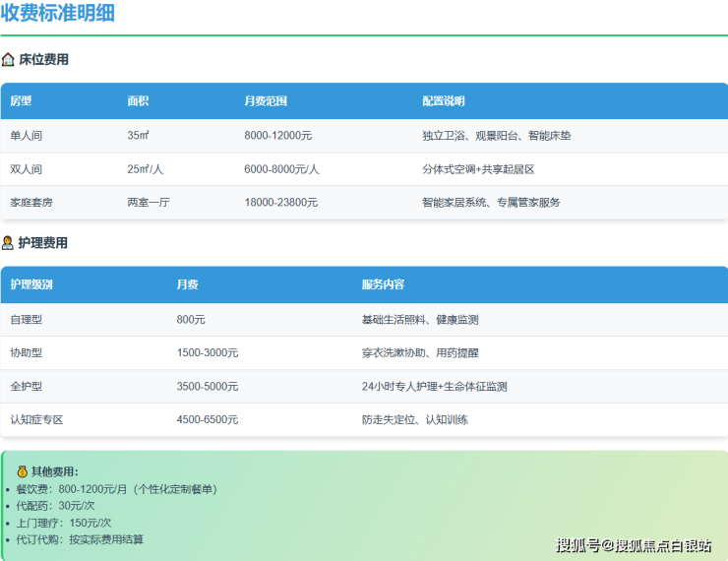Select the 服务内容 column header
Viewport: 728px width, 561px height.
coord(383,284)
